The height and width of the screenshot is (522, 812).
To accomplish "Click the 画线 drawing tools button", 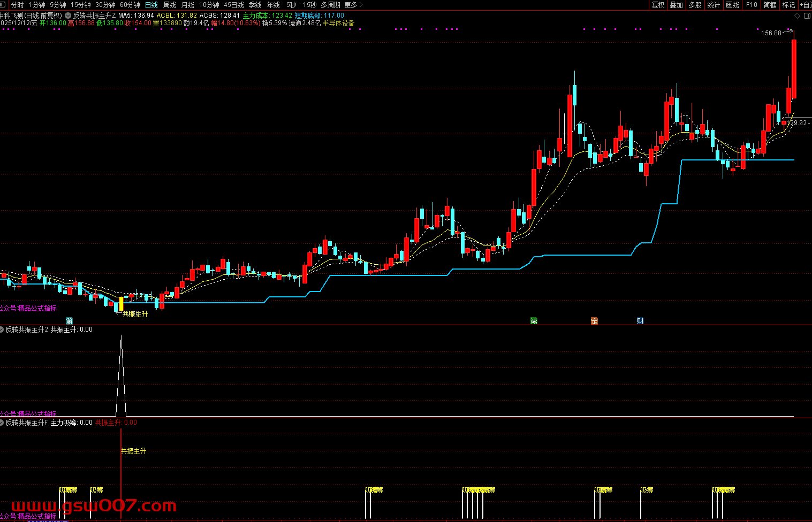I will click(x=732, y=5).
